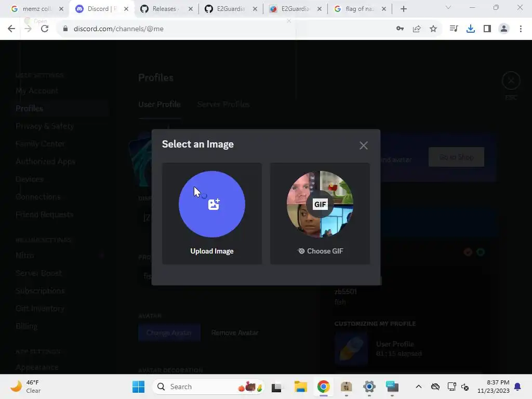Open the tab search dropdown
The image size is (532, 399).
pyautogui.click(x=448, y=7)
